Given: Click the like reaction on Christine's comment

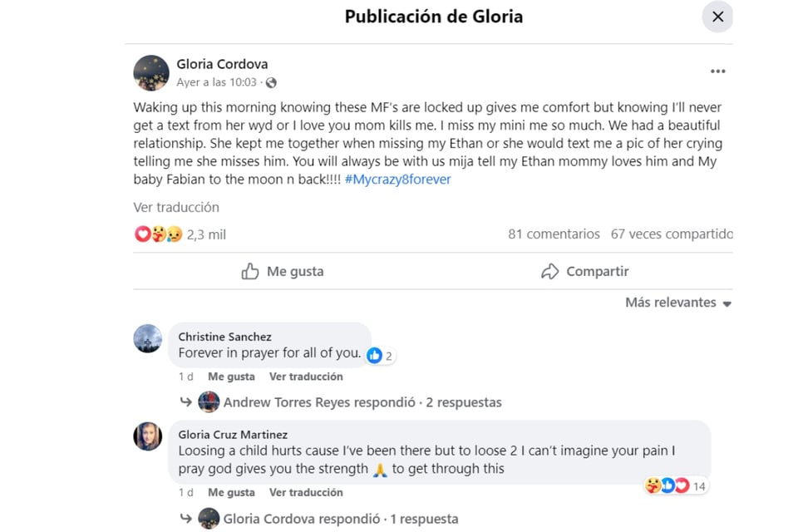Looking at the screenshot, I should (x=380, y=355).
